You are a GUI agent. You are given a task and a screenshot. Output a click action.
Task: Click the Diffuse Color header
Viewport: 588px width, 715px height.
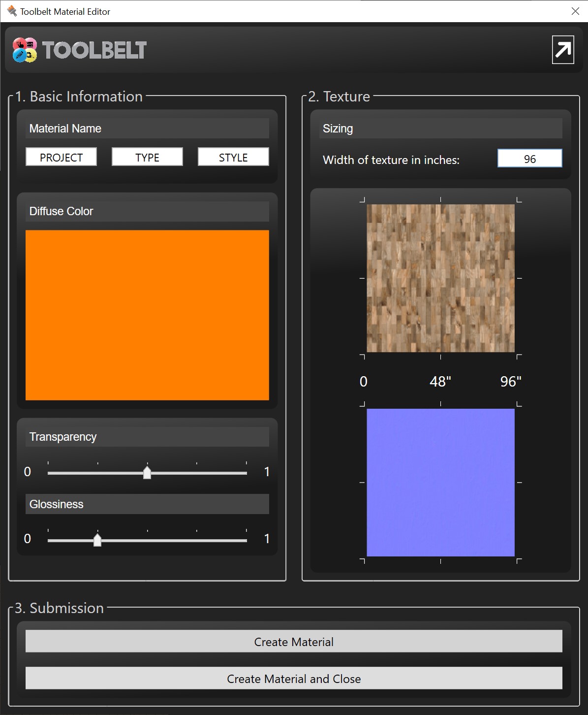[147, 211]
